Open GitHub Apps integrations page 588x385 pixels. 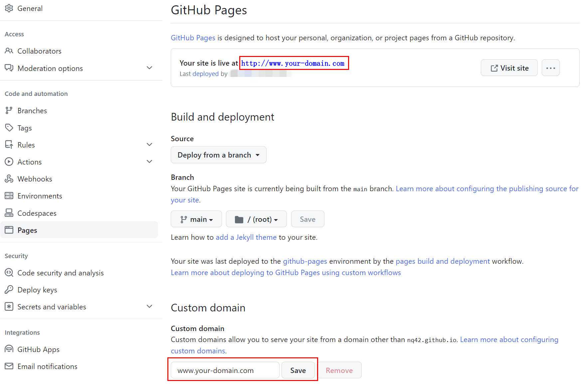click(38, 349)
